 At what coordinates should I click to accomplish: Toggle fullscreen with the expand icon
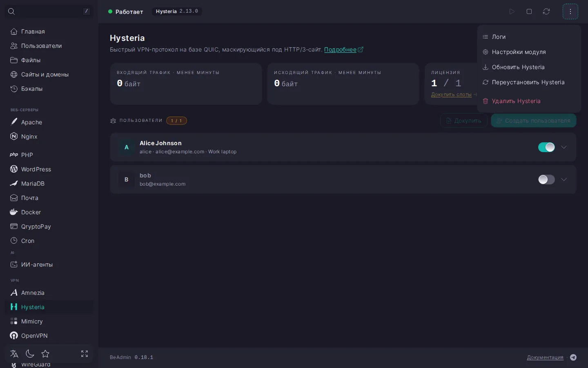coord(85,354)
